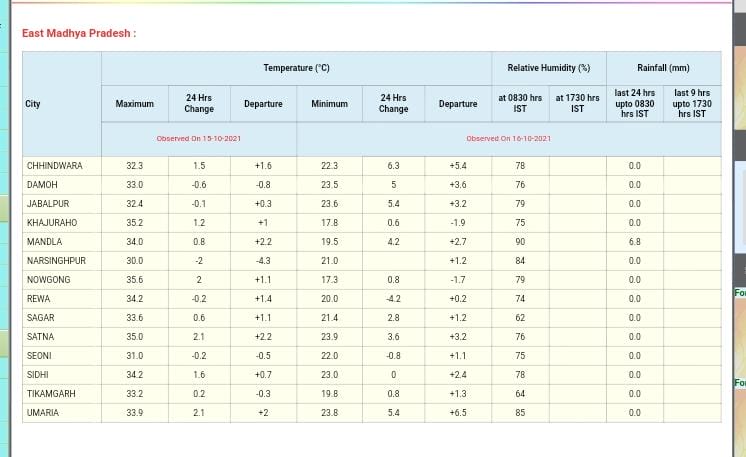Pick the KHAJURAHO city cell
Screen dimensions: 746x457
click(x=52, y=223)
